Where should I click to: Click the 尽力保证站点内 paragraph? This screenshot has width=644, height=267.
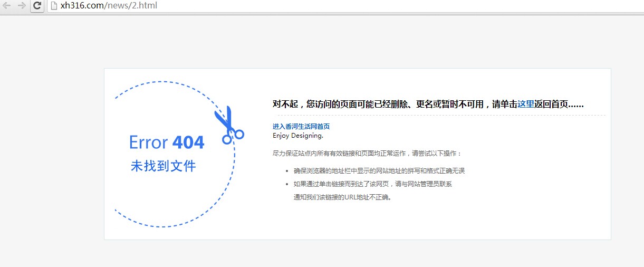pos(367,154)
